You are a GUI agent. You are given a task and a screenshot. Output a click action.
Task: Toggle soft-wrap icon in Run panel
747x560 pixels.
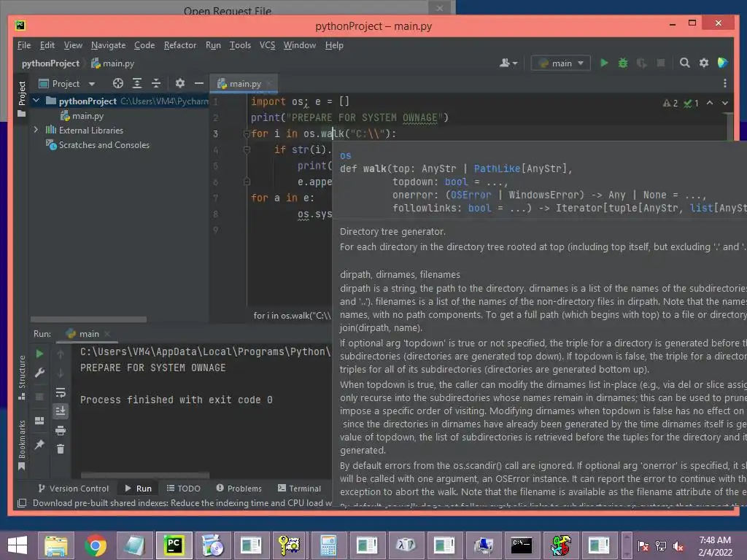[x=61, y=392]
